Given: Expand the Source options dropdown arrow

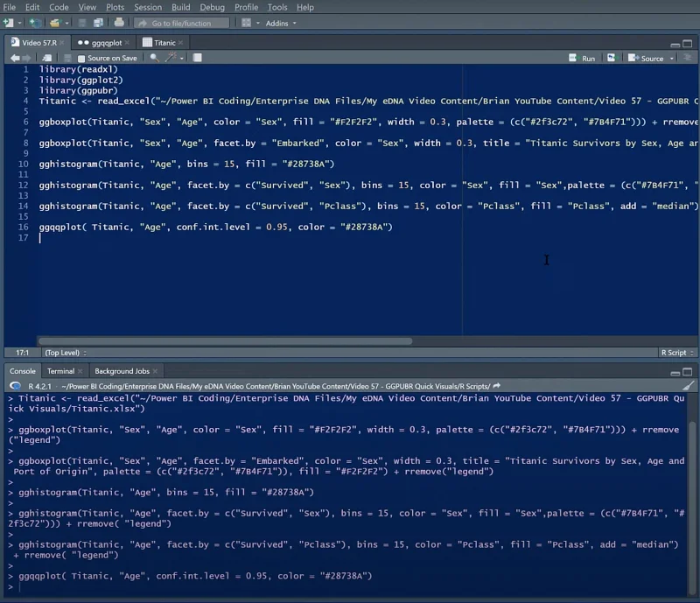Looking at the screenshot, I should pos(671,59).
